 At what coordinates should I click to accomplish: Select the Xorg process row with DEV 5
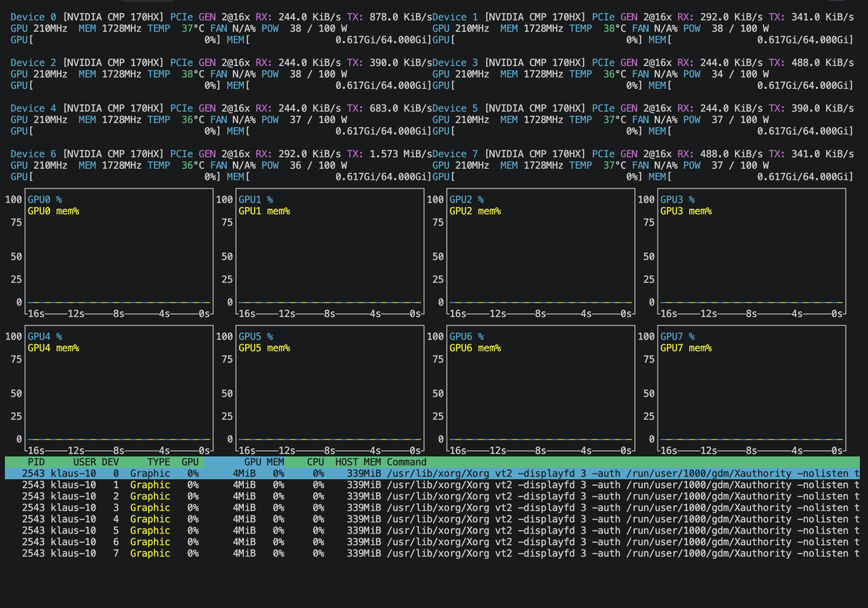[432, 531]
